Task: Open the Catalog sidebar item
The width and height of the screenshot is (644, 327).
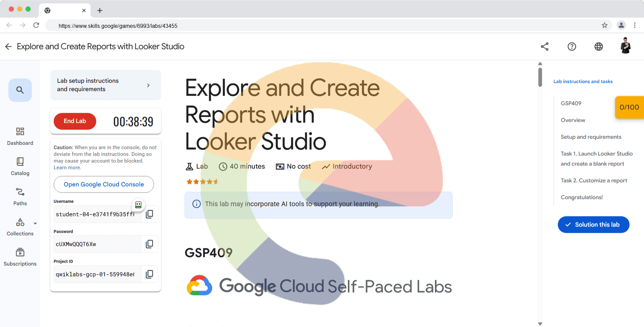Action: click(x=20, y=166)
